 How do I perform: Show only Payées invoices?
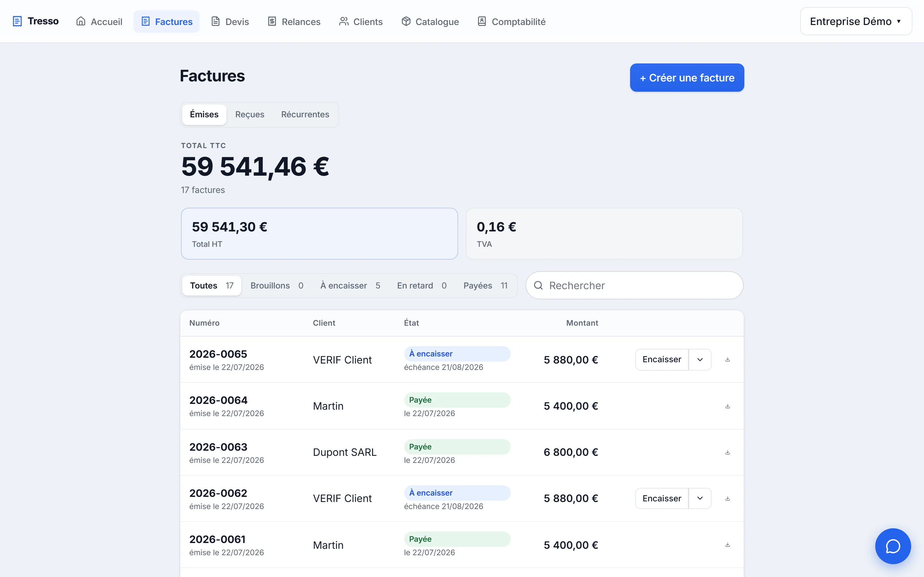[485, 285]
